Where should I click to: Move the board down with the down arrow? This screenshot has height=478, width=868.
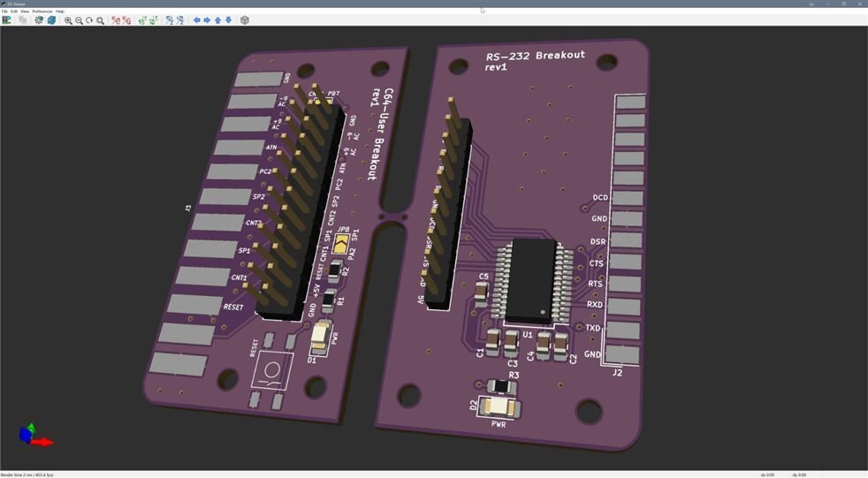tap(228, 20)
